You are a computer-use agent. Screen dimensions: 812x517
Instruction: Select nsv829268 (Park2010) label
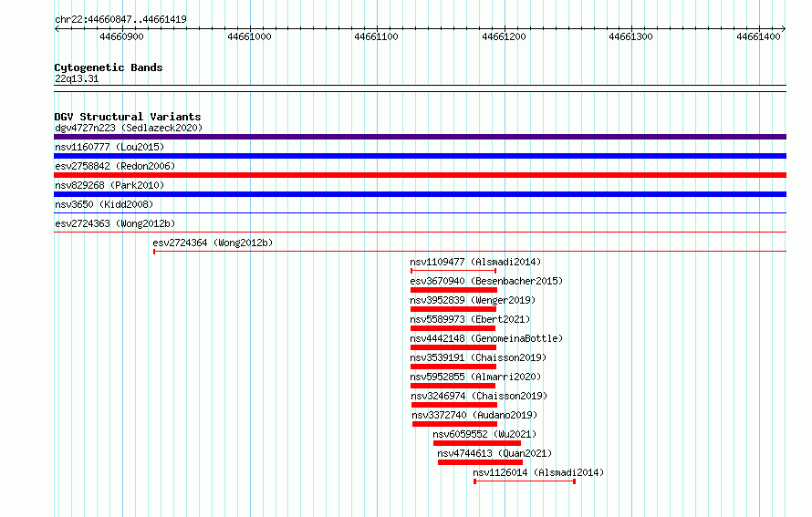coord(109,185)
